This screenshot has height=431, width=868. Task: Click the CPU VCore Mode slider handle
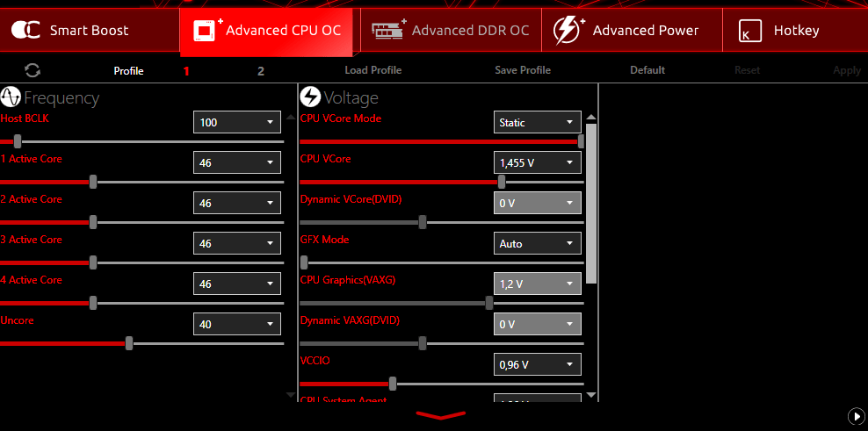(581, 141)
